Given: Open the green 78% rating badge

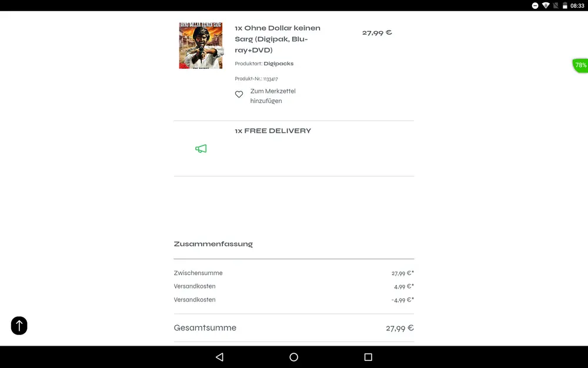Looking at the screenshot, I should click(580, 65).
